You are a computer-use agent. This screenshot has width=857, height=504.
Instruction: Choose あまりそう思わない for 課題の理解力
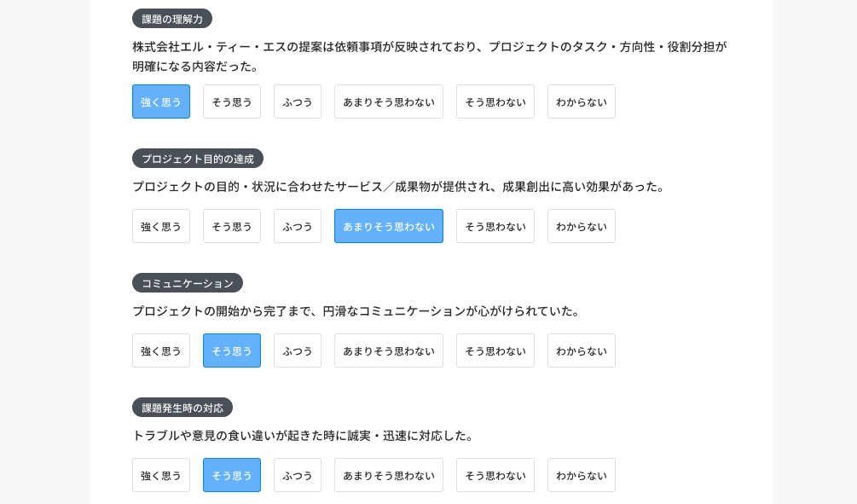point(389,101)
